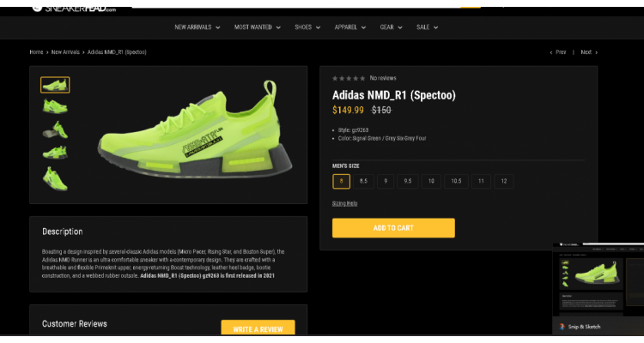Choose men's size 9

tap(386, 181)
